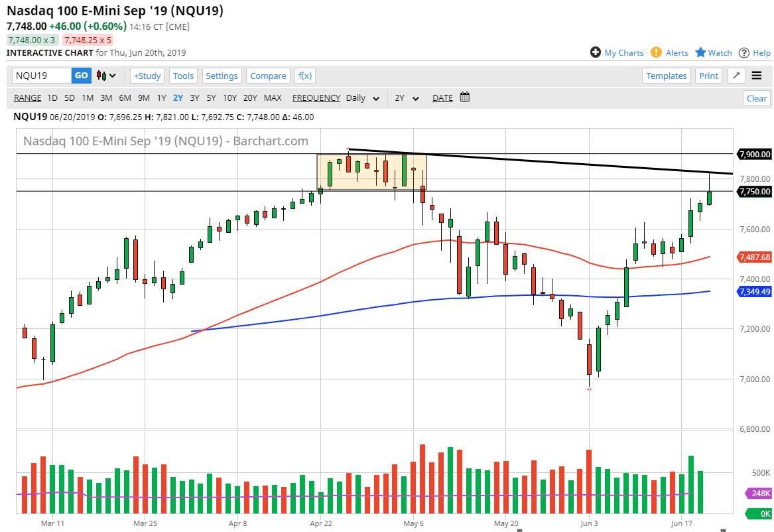Screen dimensions: 774x532
Task: Click the My Charts plus icon
Action: [x=595, y=52]
